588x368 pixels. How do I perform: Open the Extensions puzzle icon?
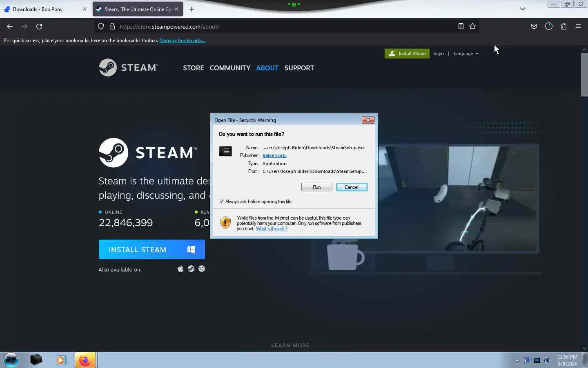pos(563,27)
